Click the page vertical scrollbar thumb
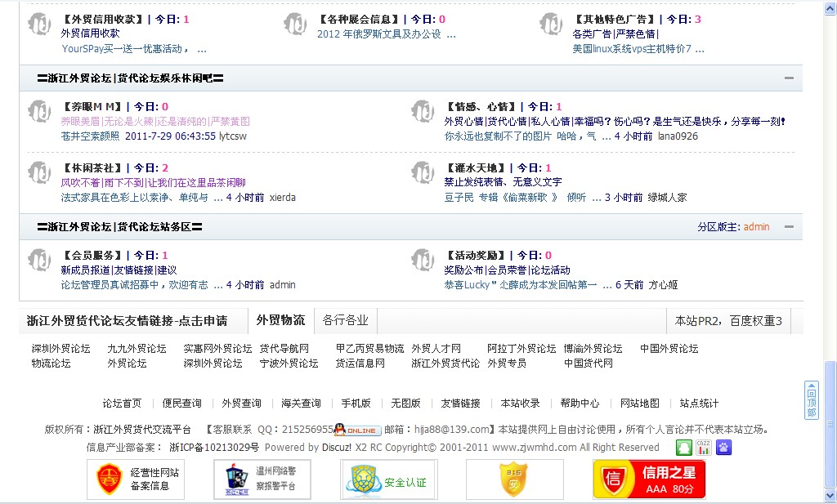This screenshot has width=837, height=504. 830,425
